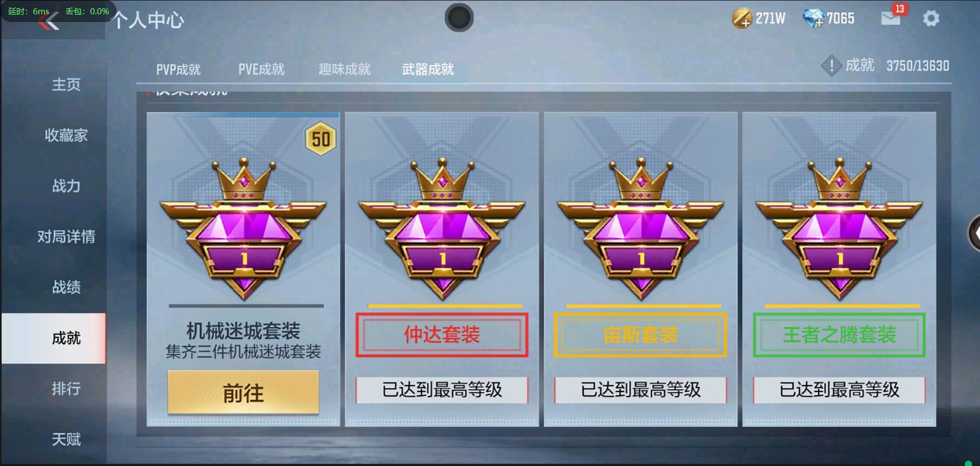Switch to the PVE成就 tab
This screenshot has width=980, height=466.
(261, 70)
